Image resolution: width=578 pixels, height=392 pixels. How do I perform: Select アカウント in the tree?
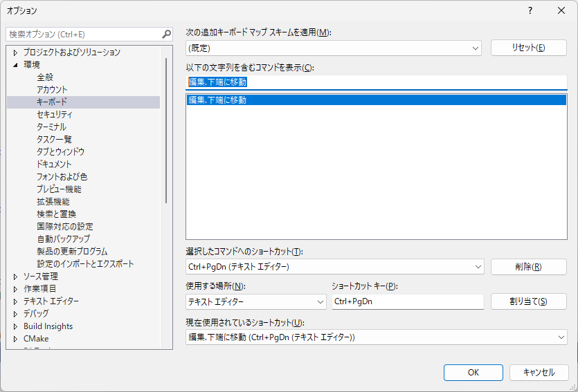52,90
